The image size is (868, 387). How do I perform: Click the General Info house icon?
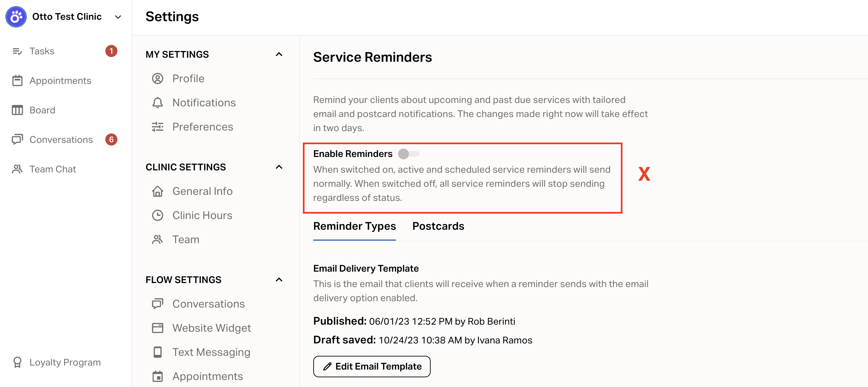[x=157, y=191]
